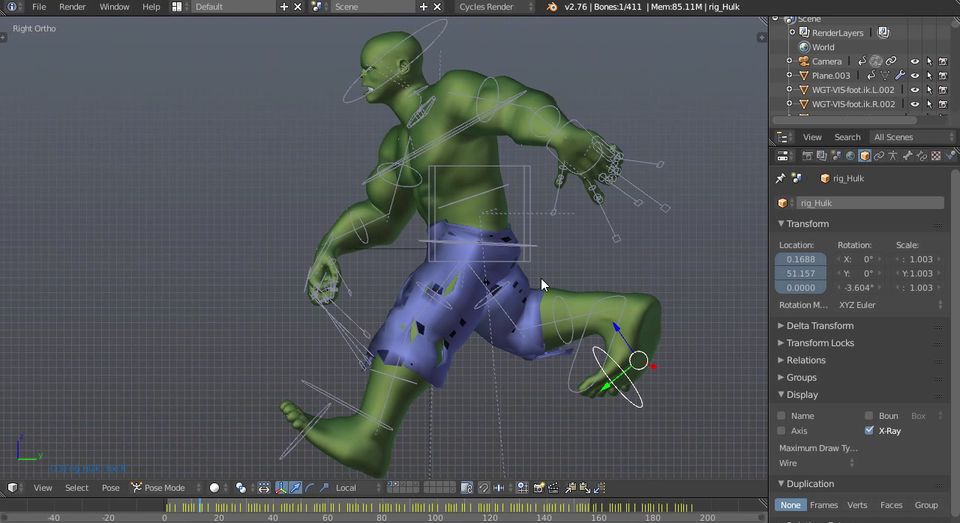960x523 pixels.
Task: Open the Render menu
Action: point(72,7)
